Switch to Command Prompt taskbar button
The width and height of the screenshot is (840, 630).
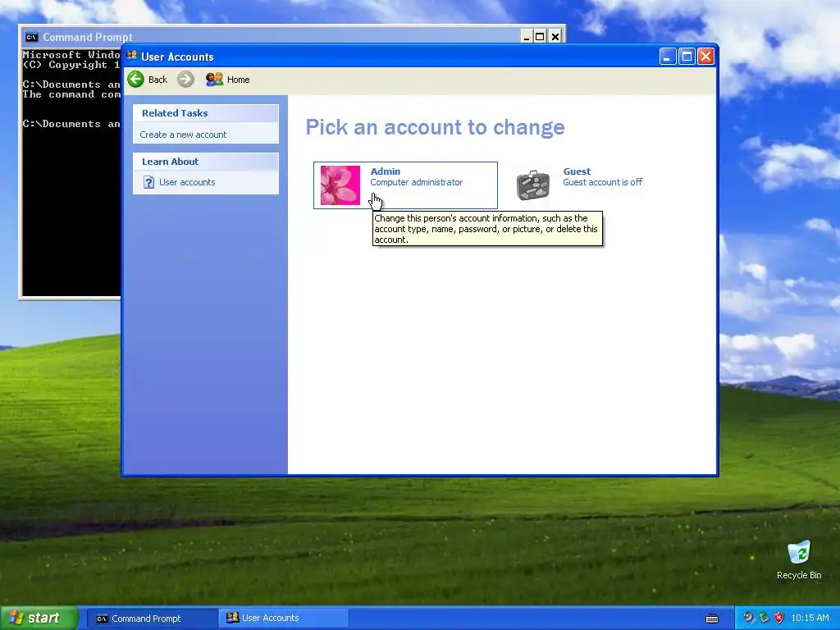point(152,619)
